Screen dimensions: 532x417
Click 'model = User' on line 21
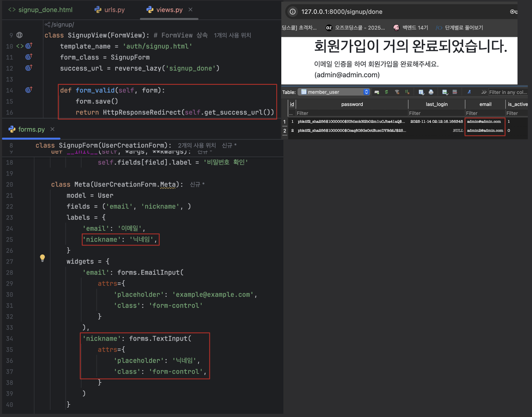(90, 195)
